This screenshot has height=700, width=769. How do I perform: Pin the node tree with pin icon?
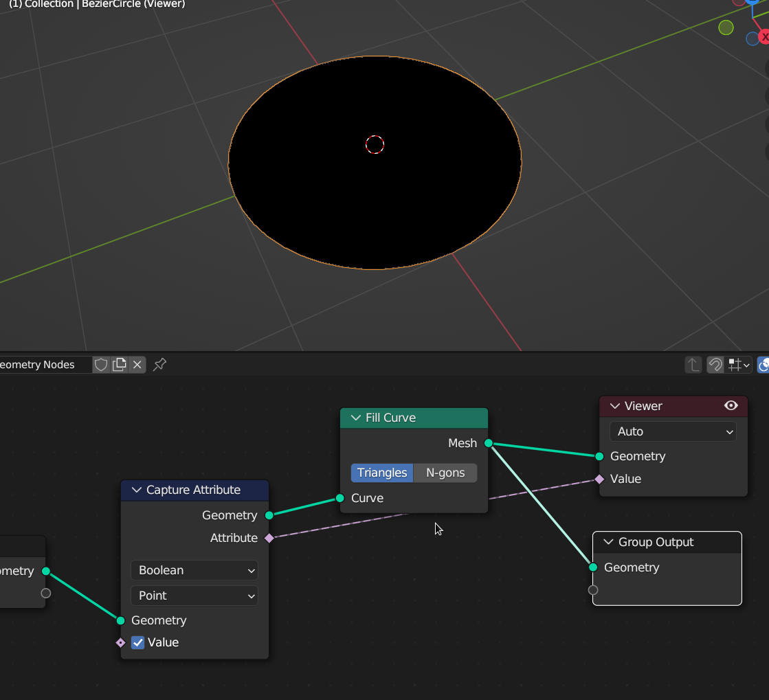tap(159, 364)
